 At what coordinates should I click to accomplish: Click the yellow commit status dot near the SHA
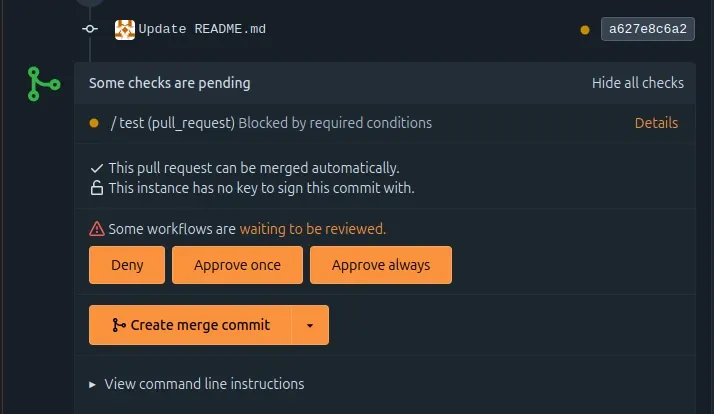pos(585,30)
